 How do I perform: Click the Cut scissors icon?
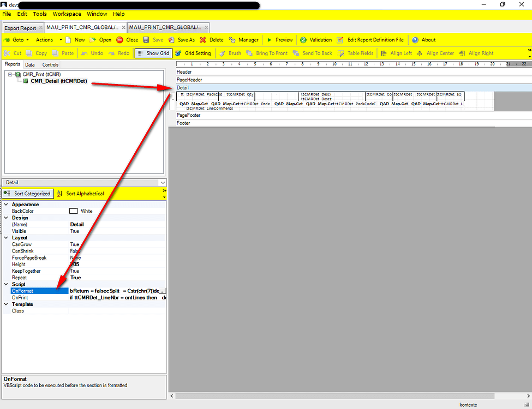coord(7,53)
